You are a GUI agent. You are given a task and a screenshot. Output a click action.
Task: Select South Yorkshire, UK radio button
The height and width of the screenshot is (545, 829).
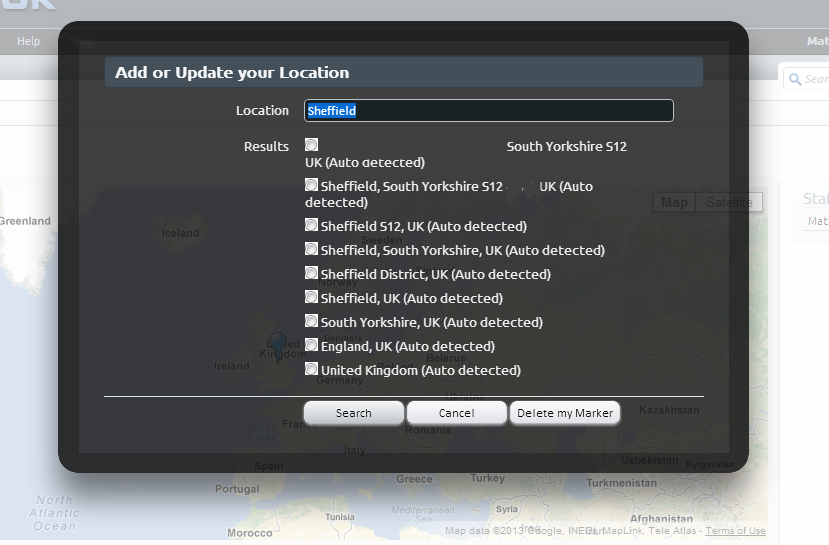[x=311, y=321]
